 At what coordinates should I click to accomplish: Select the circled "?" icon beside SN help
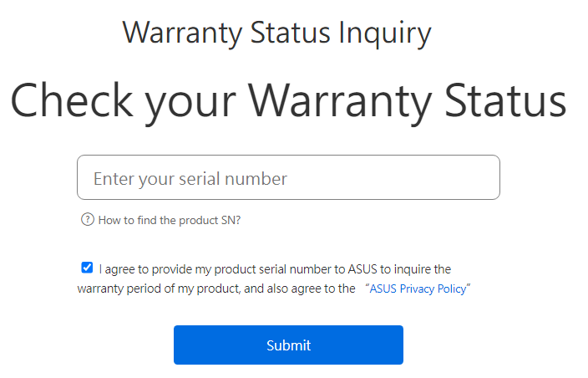point(87,220)
